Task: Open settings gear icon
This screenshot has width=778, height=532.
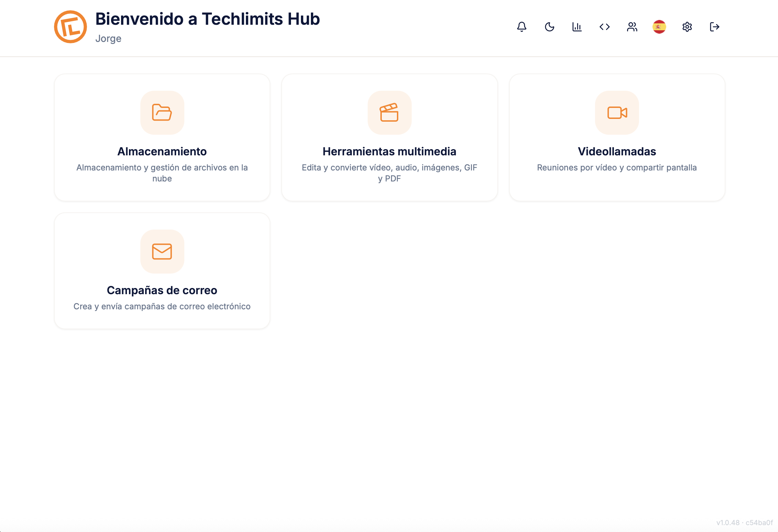Action: [x=687, y=27]
